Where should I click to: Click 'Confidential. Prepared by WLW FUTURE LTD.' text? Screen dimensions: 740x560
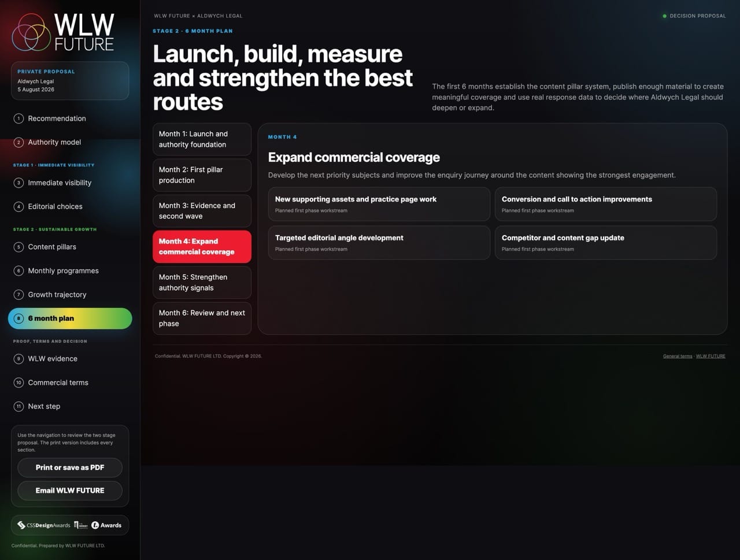coord(58,546)
